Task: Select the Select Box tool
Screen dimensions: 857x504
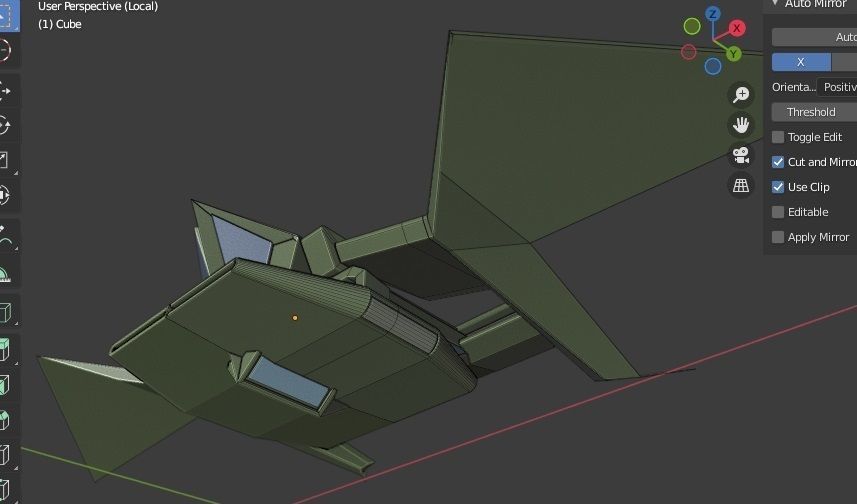Action: click(x=8, y=16)
